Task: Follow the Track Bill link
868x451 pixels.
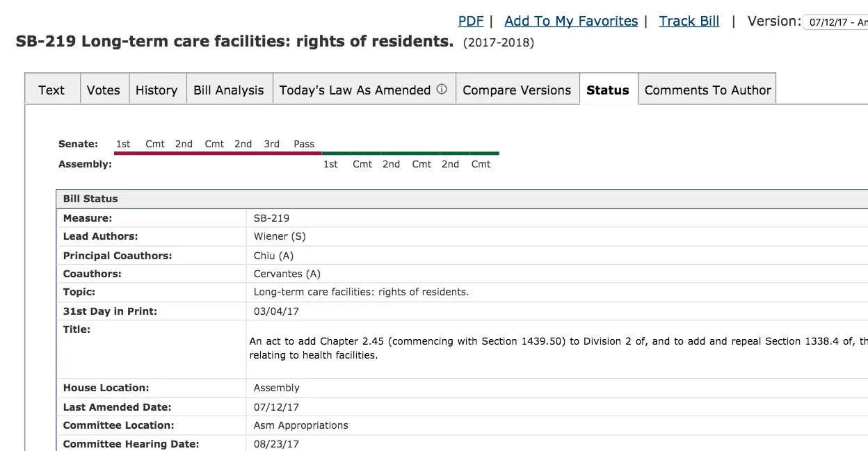Action: point(689,21)
